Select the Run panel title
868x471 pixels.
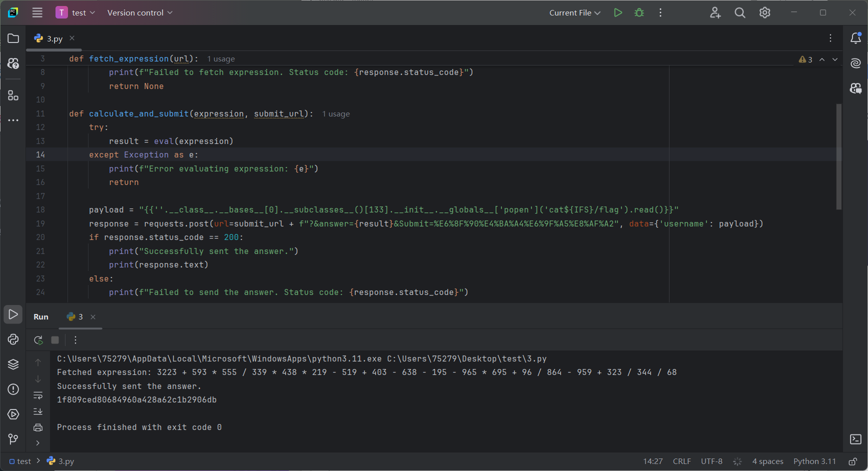[x=41, y=317]
